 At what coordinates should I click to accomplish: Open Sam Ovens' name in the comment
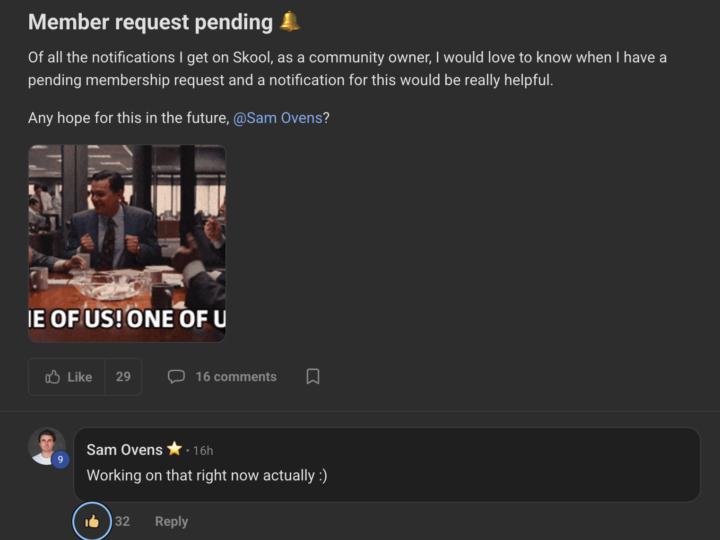coord(124,450)
